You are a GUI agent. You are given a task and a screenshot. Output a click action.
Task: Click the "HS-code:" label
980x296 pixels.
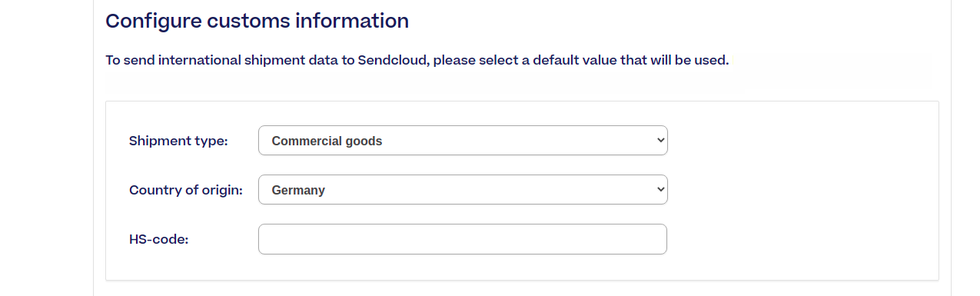click(x=159, y=239)
